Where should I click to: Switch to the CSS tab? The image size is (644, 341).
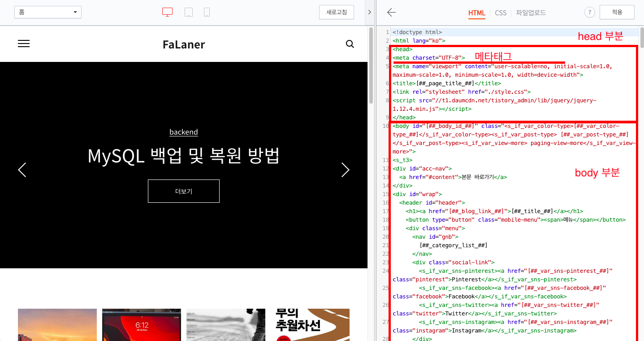coord(501,13)
